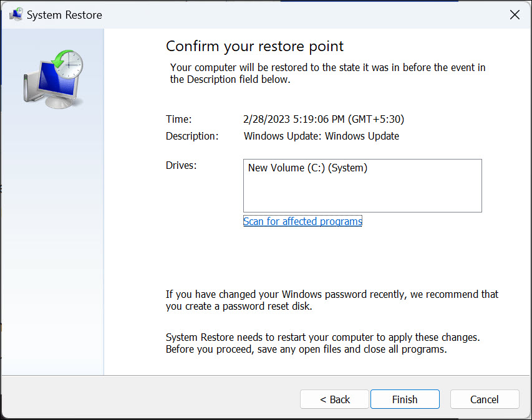This screenshot has width=532, height=420.
Task: Click the Windows Update: Windows Update description value
Action: point(321,136)
